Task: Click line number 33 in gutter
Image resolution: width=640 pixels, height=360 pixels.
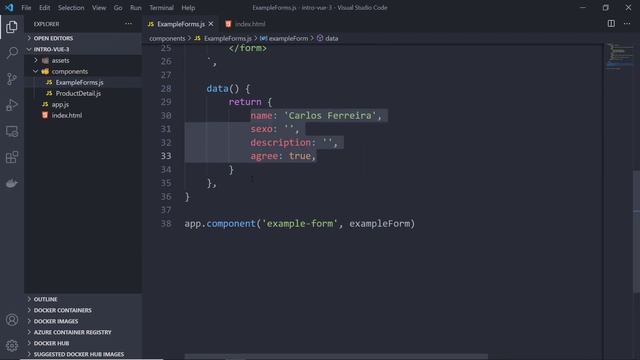Action: pos(166,156)
